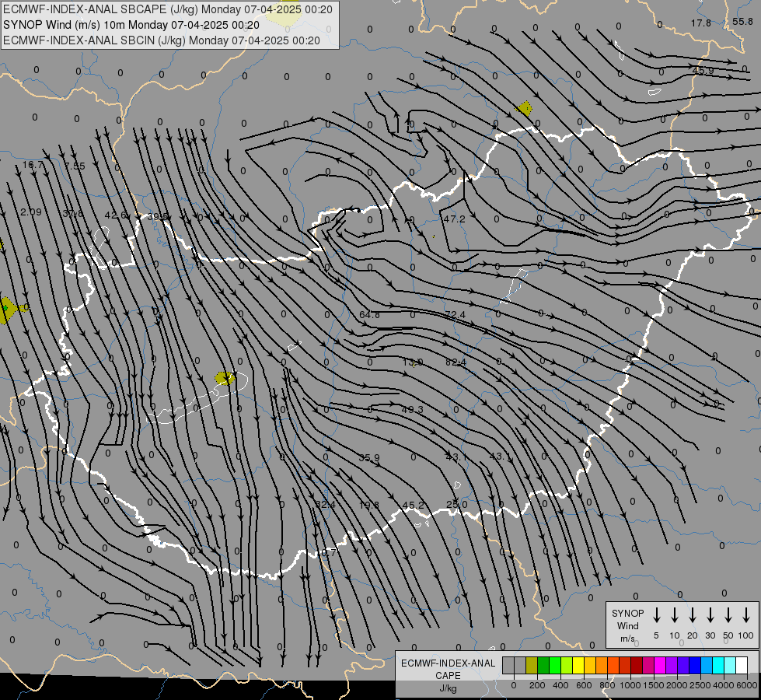Click the 2.09 value at left side
The width and height of the screenshot is (761, 700).
point(31,212)
